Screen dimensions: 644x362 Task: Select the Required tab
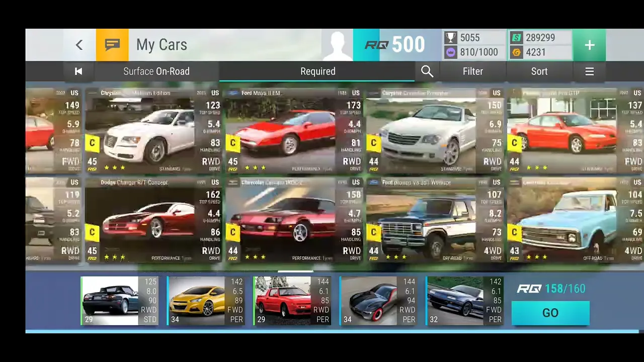click(317, 71)
